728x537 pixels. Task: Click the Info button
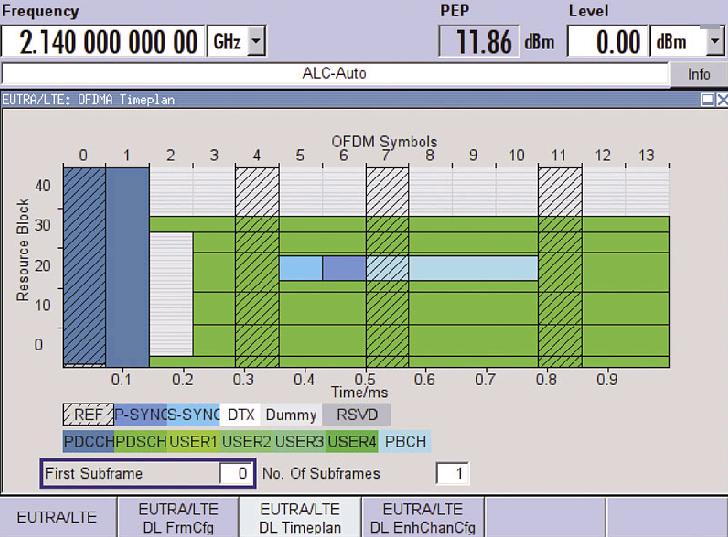tap(699, 75)
